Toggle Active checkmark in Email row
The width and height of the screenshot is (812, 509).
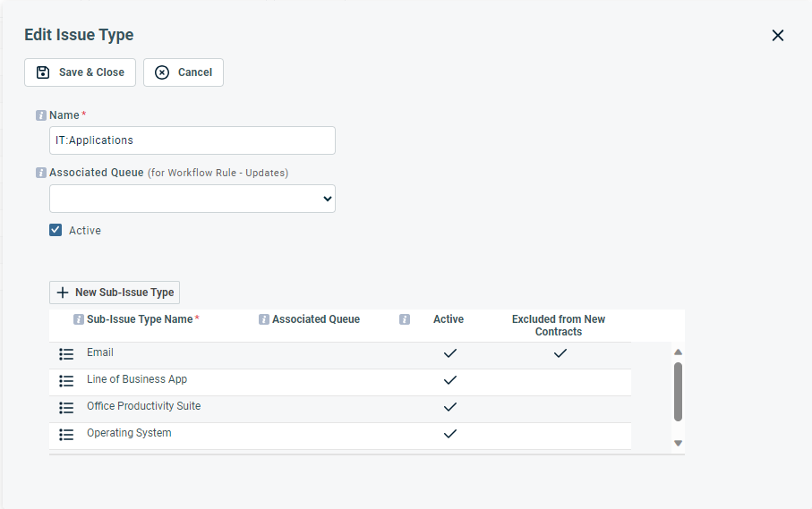[450, 353]
